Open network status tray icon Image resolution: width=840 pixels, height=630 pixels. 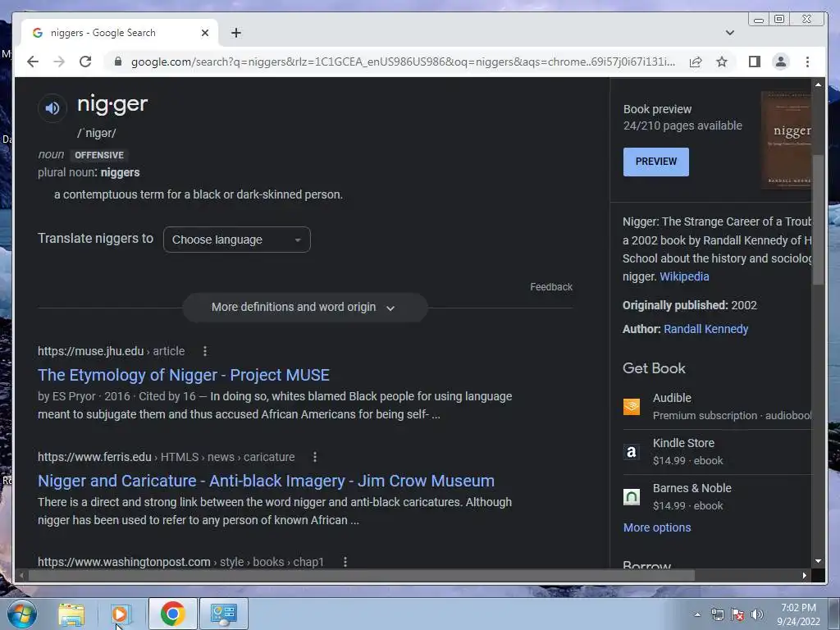pos(717,614)
